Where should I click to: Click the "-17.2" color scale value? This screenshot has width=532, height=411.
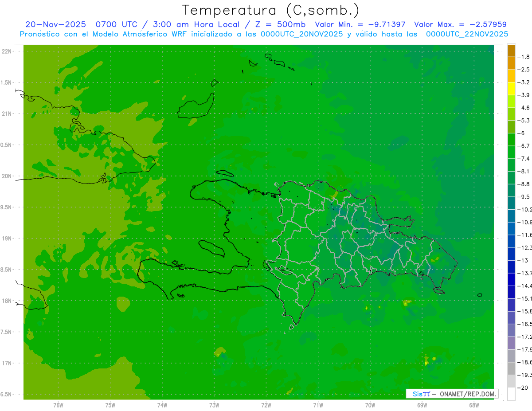(524, 337)
